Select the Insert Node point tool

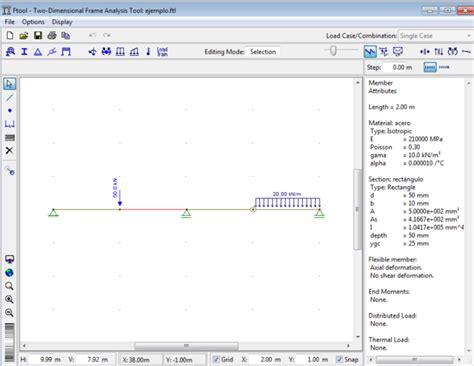coord(10,110)
